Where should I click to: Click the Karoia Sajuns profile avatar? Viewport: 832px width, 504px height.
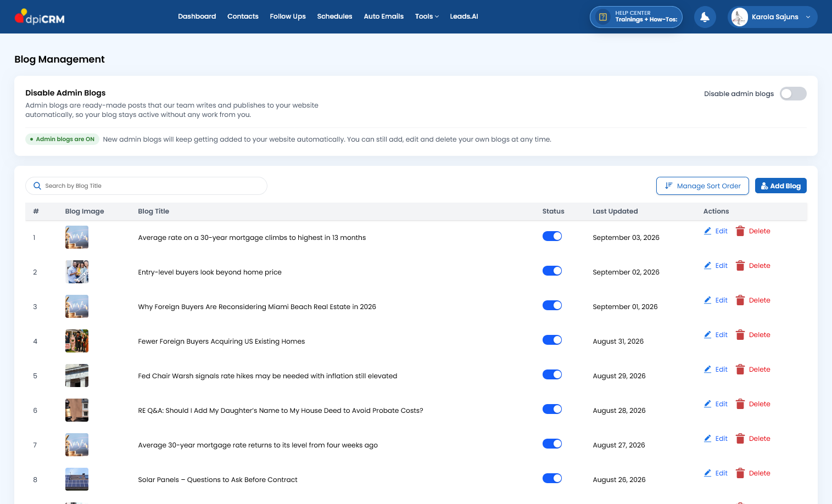click(x=739, y=17)
